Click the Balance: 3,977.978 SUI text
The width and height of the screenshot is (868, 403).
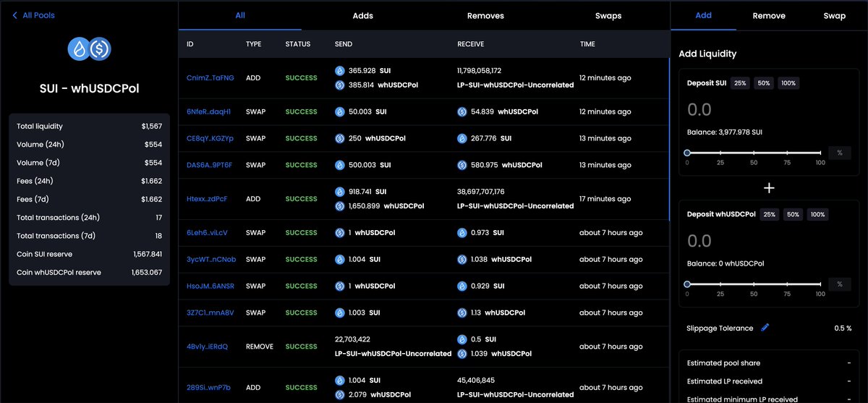click(724, 132)
